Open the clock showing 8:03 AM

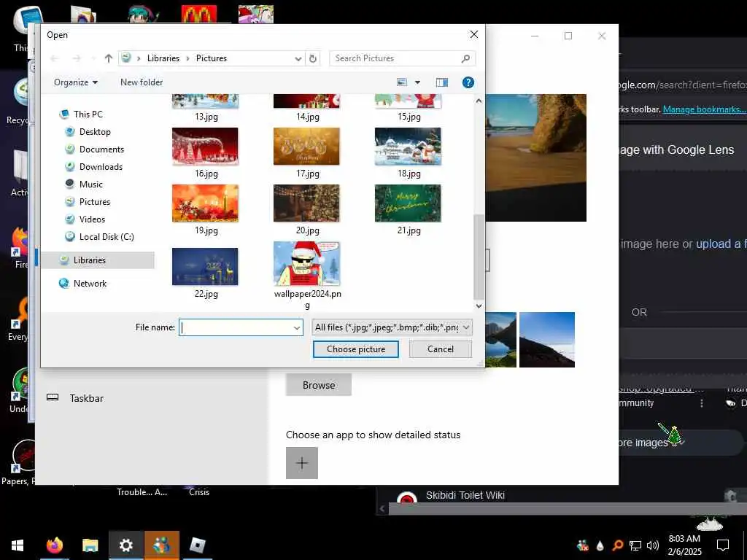click(684, 545)
